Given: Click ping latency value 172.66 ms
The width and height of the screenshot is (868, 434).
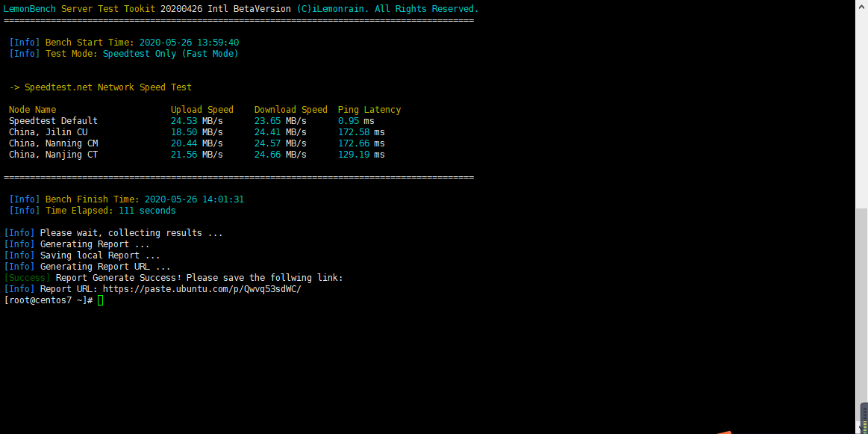Looking at the screenshot, I should click(361, 143).
